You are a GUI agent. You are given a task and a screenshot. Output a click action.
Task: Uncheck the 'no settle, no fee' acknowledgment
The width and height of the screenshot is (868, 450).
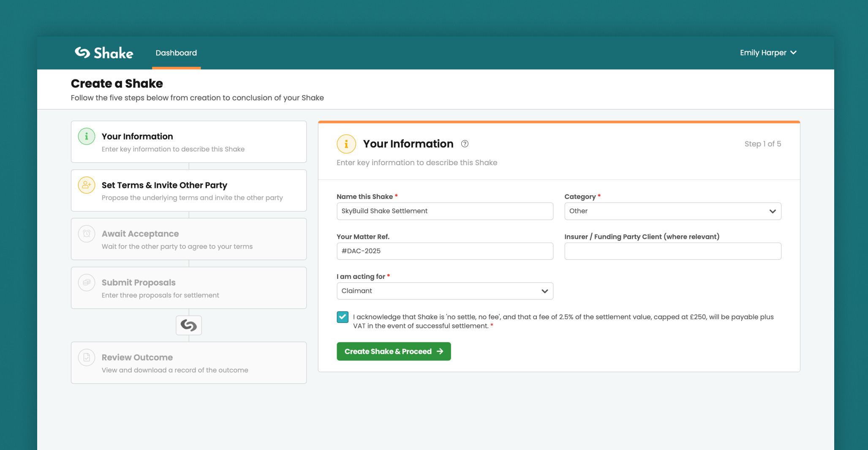(x=342, y=317)
